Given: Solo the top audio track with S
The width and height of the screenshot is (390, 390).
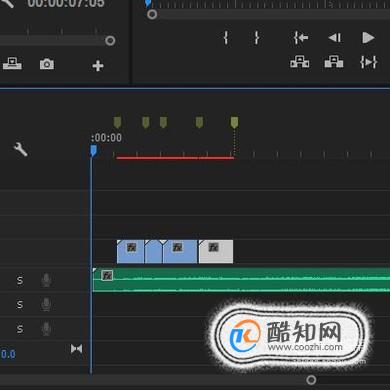Looking at the screenshot, I should tap(20, 280).
